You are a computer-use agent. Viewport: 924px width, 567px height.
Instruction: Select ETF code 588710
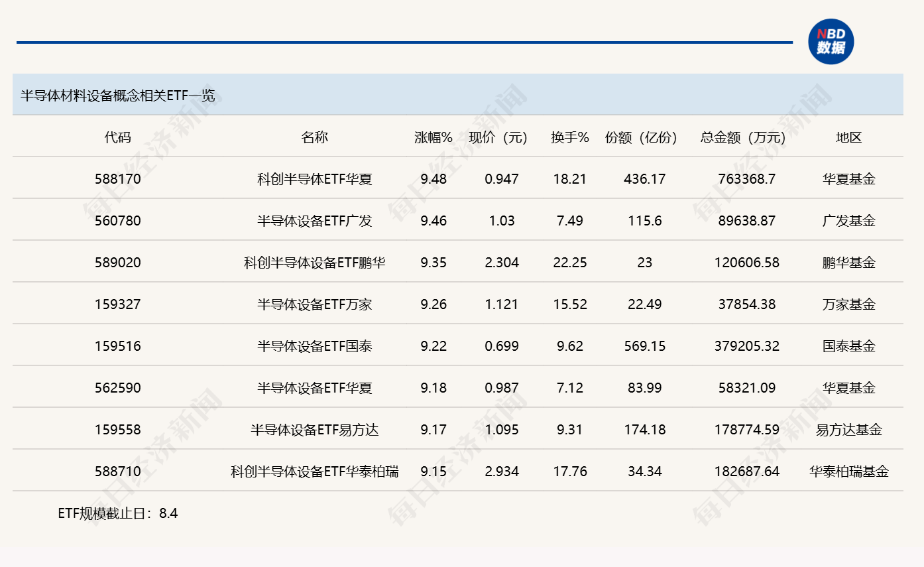click(x=118, y=472)
